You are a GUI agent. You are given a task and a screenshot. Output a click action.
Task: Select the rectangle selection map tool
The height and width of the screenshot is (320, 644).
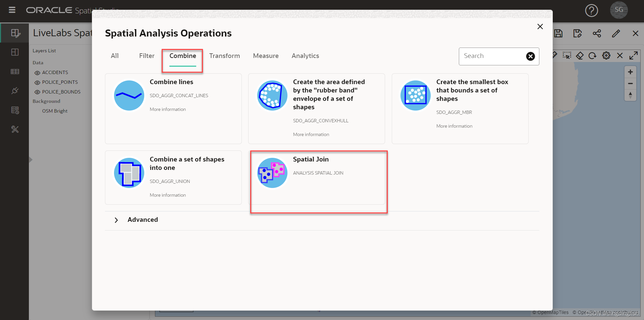(567, 55)
